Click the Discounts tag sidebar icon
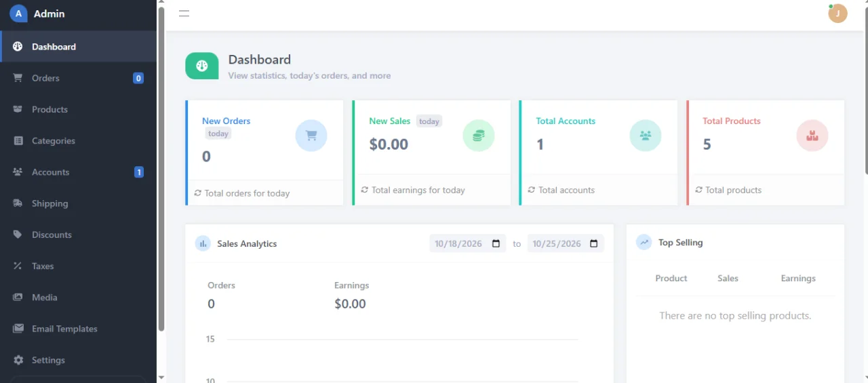 coord(18,235)
